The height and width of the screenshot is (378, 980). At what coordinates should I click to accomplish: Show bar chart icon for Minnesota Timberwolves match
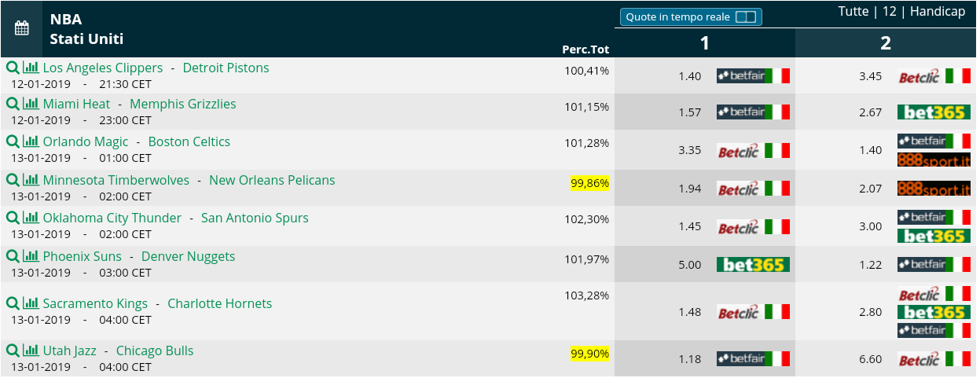pos(31,180)
